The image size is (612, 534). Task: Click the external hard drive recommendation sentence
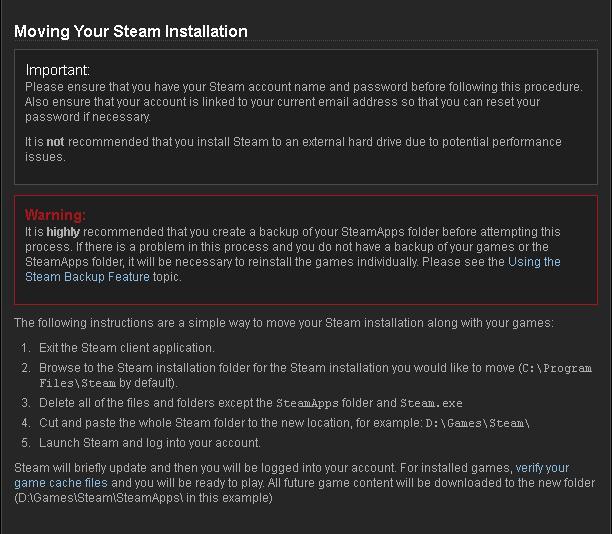click(293, 143)
